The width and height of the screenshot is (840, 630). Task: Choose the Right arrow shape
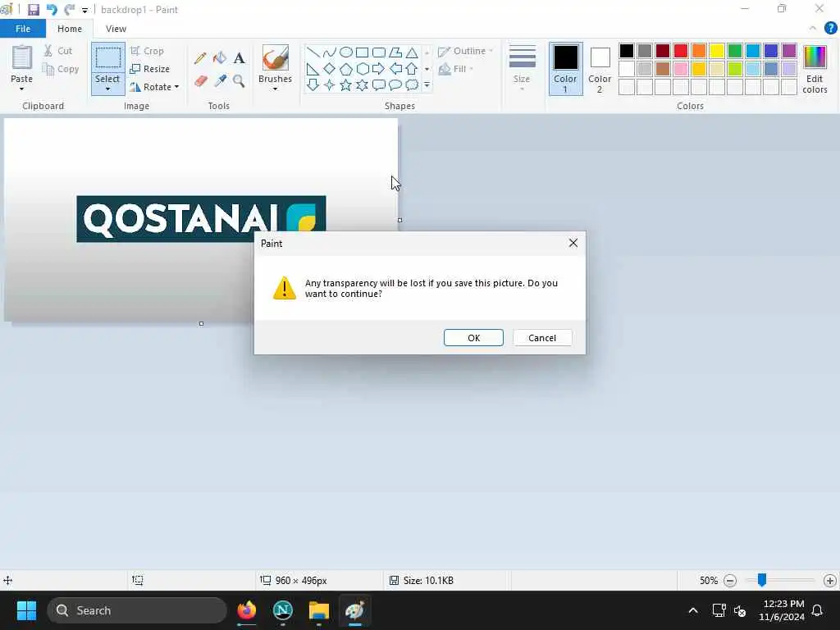pyautogui.click(x=379, y=69)
